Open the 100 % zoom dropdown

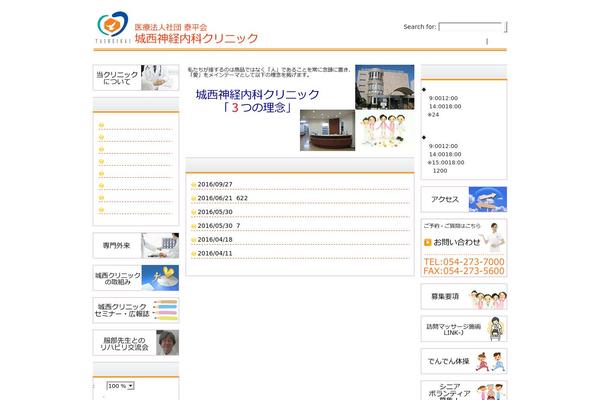click(x=120, y=386)
